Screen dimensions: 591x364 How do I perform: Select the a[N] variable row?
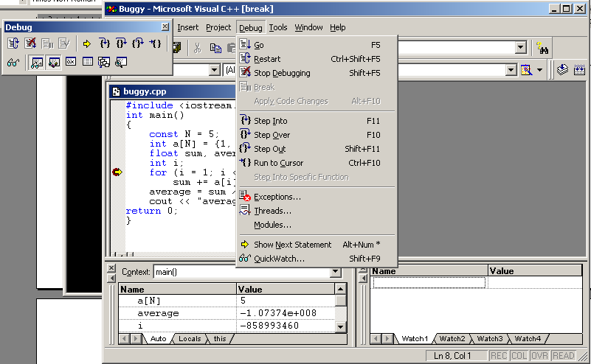click(227, 301)
